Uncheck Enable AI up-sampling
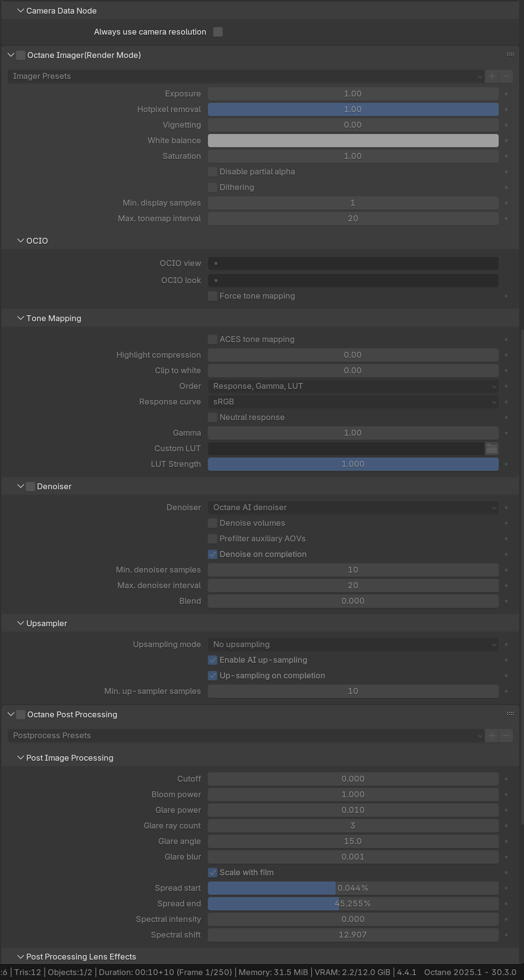This screenshot has width=524, height=980. tap(212, 660)
